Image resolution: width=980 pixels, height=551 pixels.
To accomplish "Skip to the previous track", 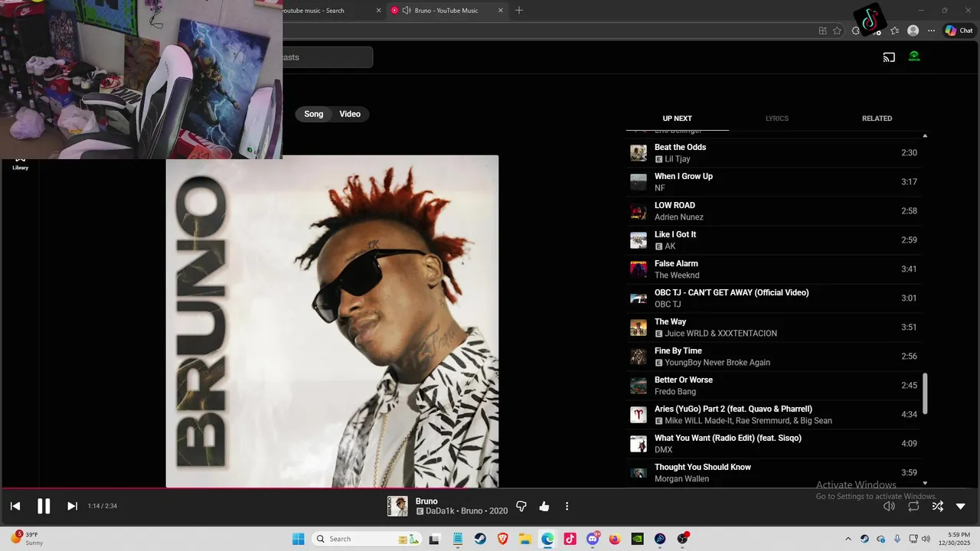I will pyautogui.click(x=15, y=506).
